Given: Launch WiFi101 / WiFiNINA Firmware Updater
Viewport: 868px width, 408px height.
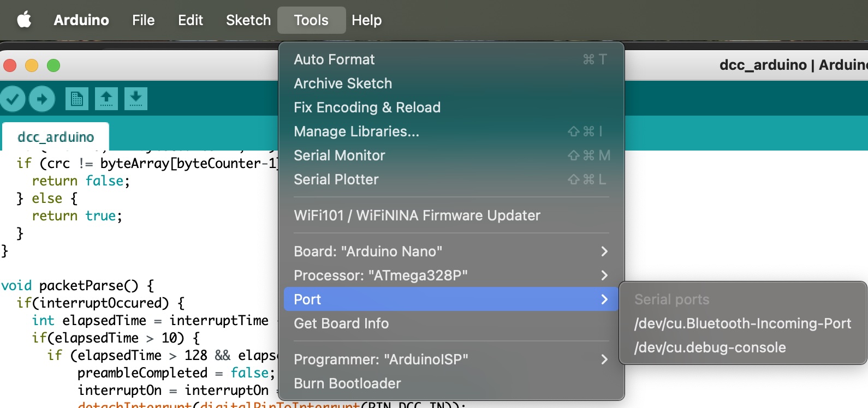Looking at the screenshot, I should (x=451, y=215).
